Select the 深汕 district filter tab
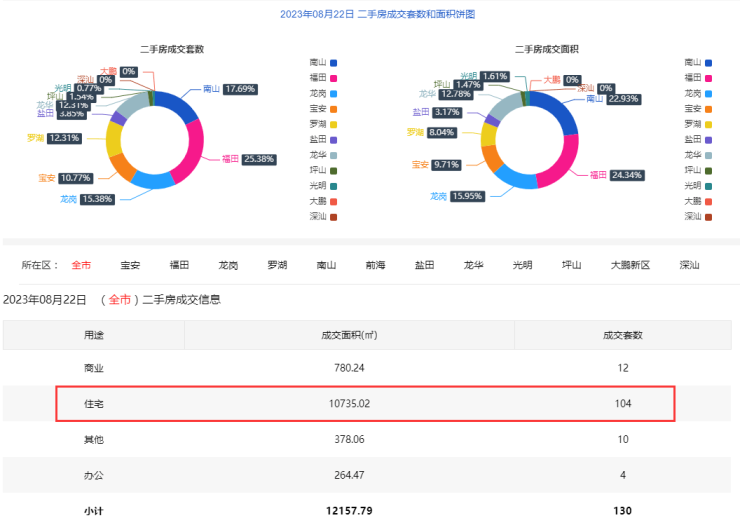The image size is (740, 532). (x=689, y=265)
